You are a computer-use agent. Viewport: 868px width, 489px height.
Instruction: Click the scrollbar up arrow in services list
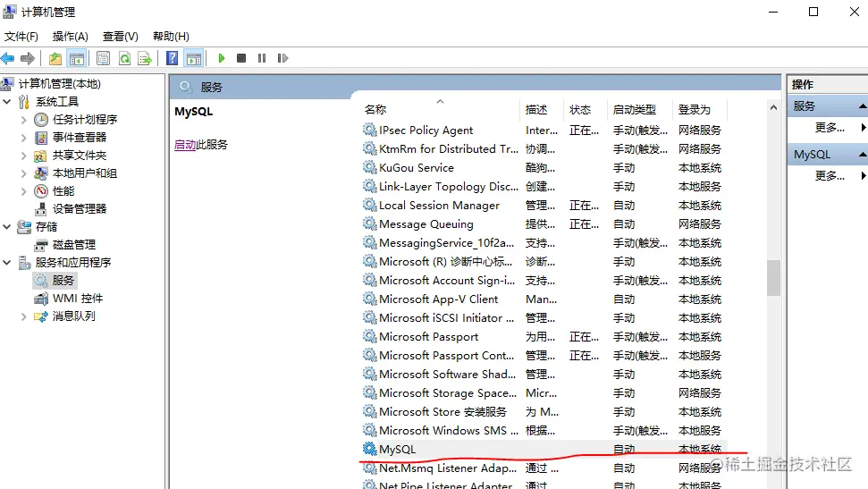point(773,107)
